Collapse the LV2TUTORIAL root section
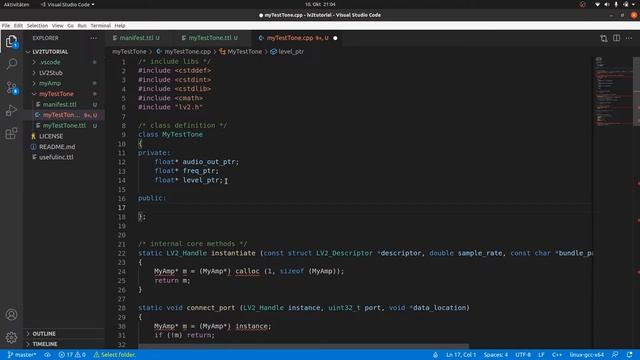The image size is (640, 360). coord(50,52)
